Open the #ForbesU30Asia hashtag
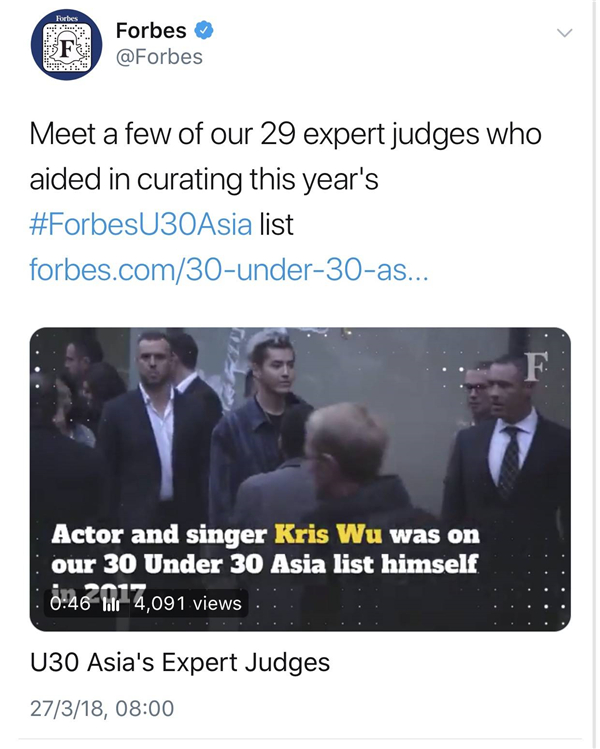This screenshot has width=600, height=749. tap(140, 224)
